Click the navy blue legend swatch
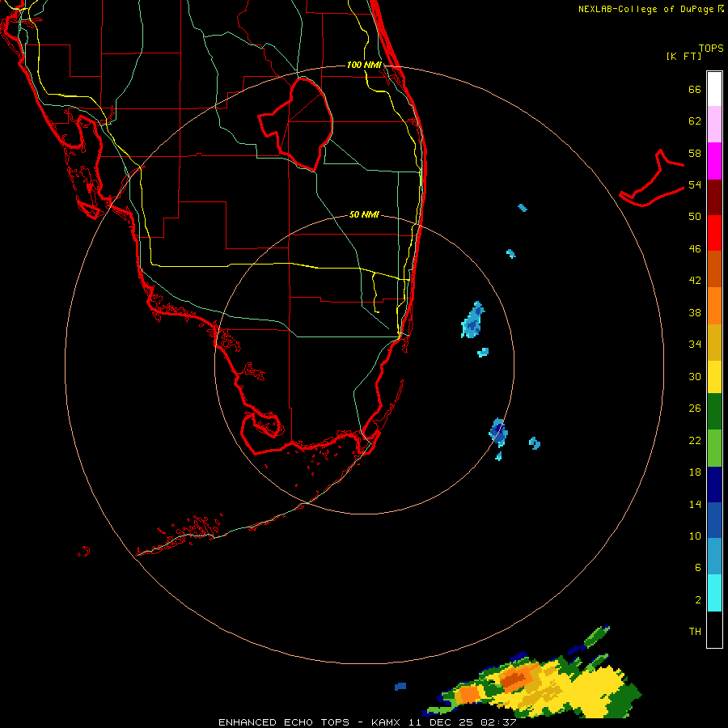 tap(714, 485)
